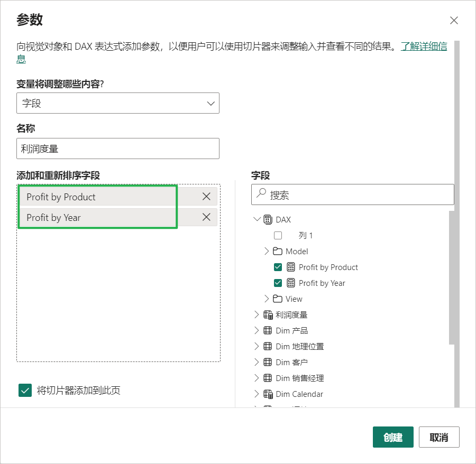Click the magnifier search icon
The width and height of the screenshot is (476, 464).
point(261,193)
